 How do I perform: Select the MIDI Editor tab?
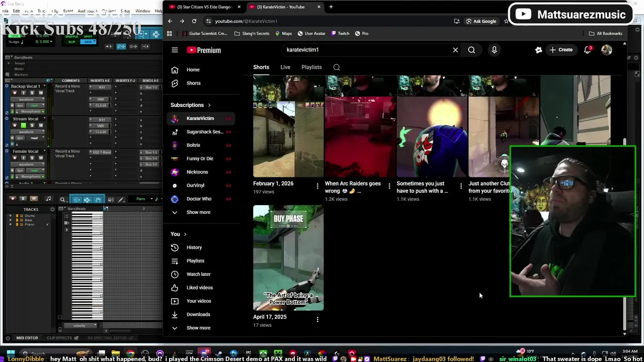coord(27,338)
